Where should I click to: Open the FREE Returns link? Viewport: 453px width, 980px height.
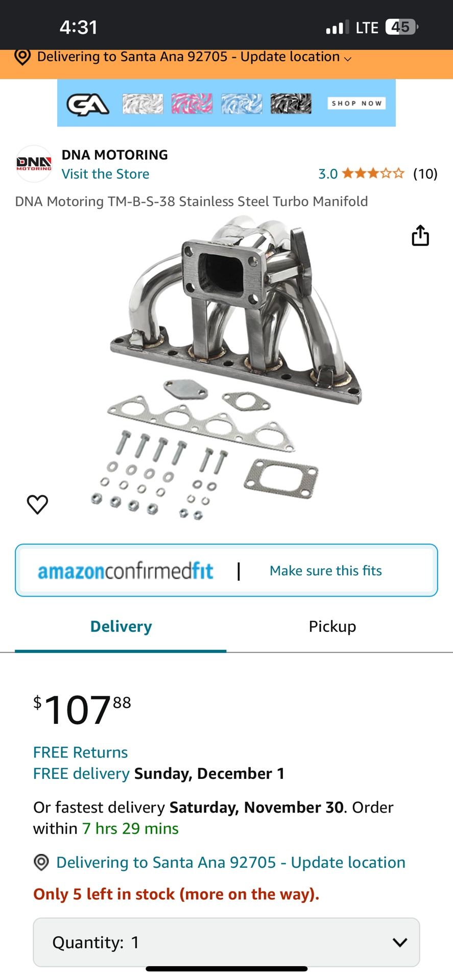click(x=81, y=752)
